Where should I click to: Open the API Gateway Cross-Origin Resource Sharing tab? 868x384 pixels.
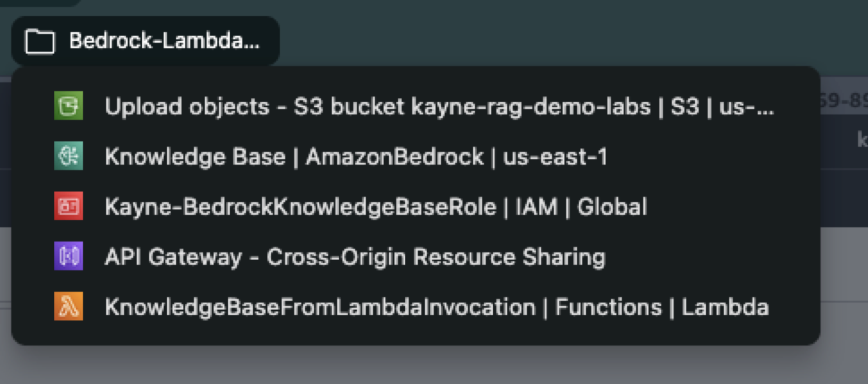355,257
